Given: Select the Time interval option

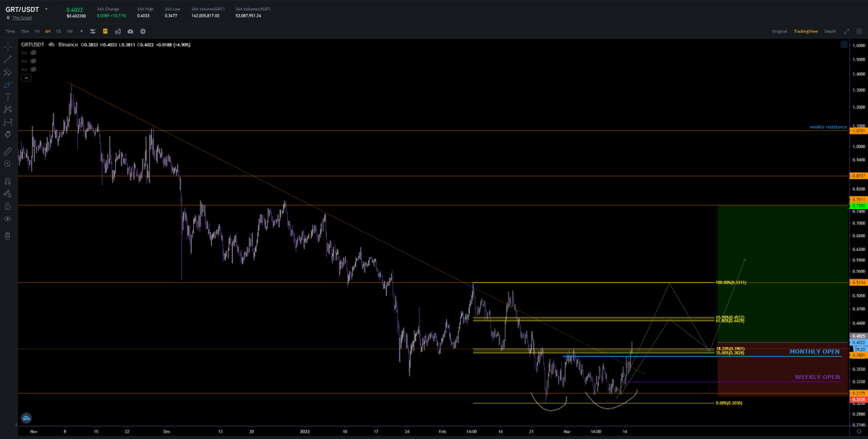Looking at the screenshot, I should pyautogui.click(x=10, y=31).
